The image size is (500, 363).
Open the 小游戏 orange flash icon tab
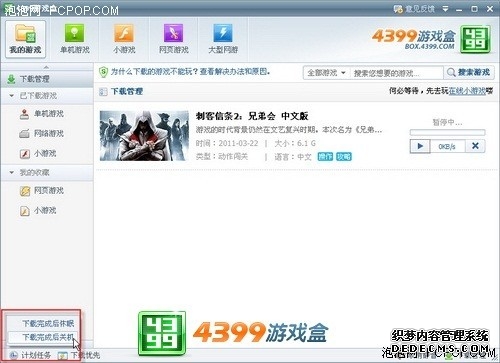coord(124,39)
